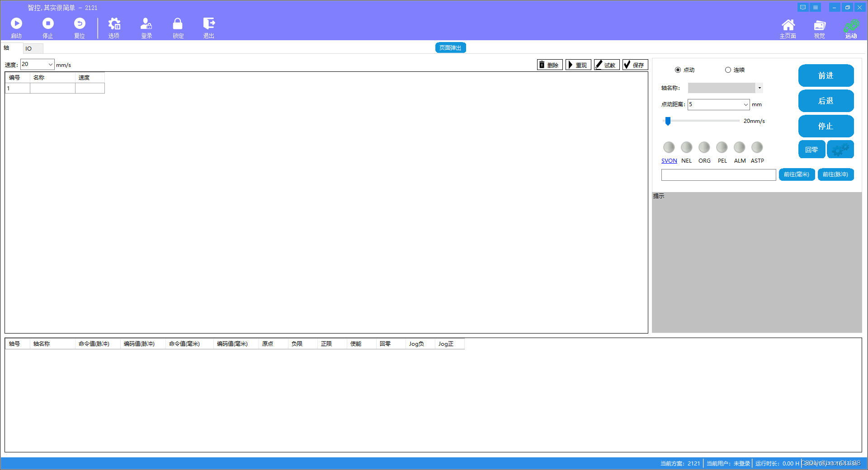Select the 连续 continuous radio button

click(x=728, y=70)
